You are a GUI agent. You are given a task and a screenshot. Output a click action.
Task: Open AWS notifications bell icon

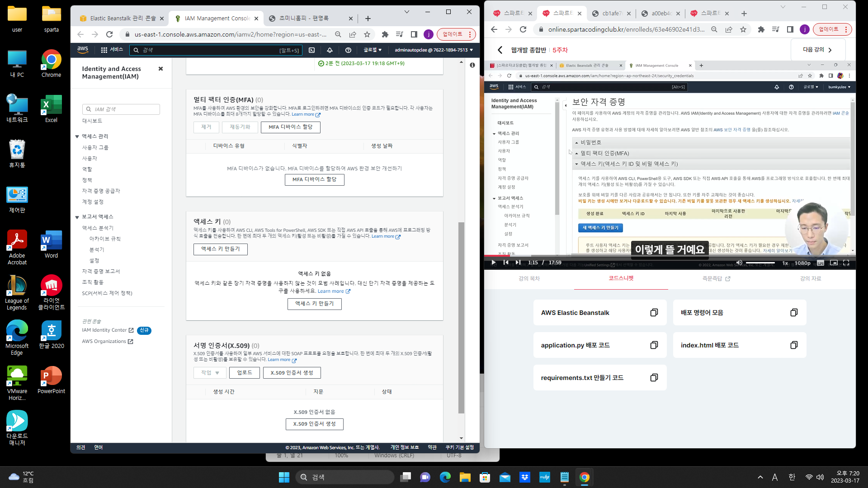click(330, 50)
